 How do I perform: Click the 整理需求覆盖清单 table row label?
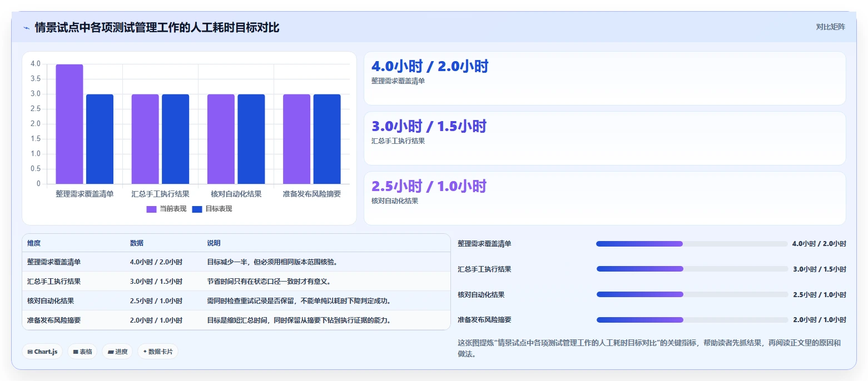(x=54, y=262)
